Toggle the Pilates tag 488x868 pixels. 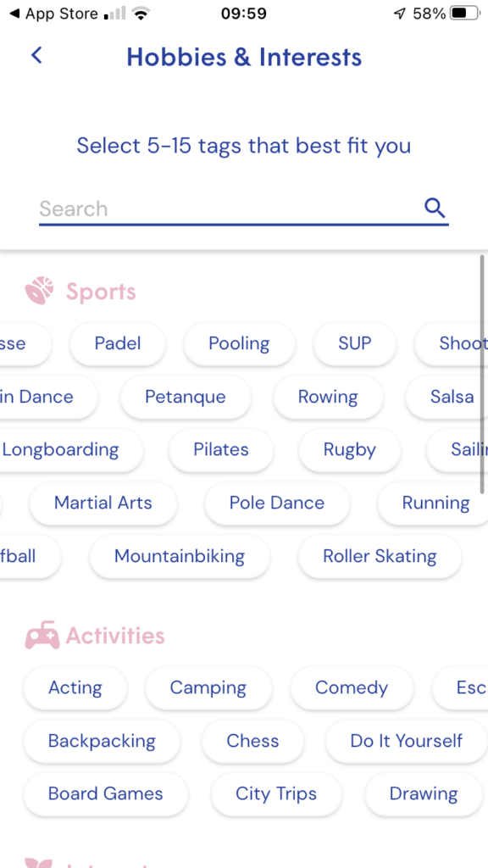221,450
